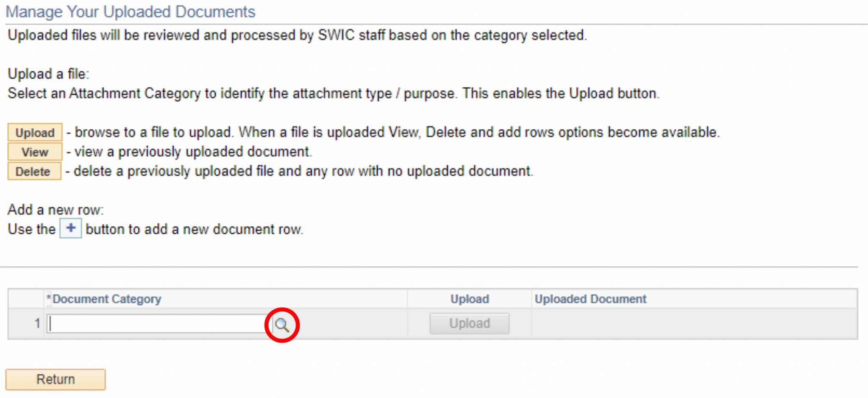Click the 'Select an Attachment Category' instruction line

click(x=333, y=94)
